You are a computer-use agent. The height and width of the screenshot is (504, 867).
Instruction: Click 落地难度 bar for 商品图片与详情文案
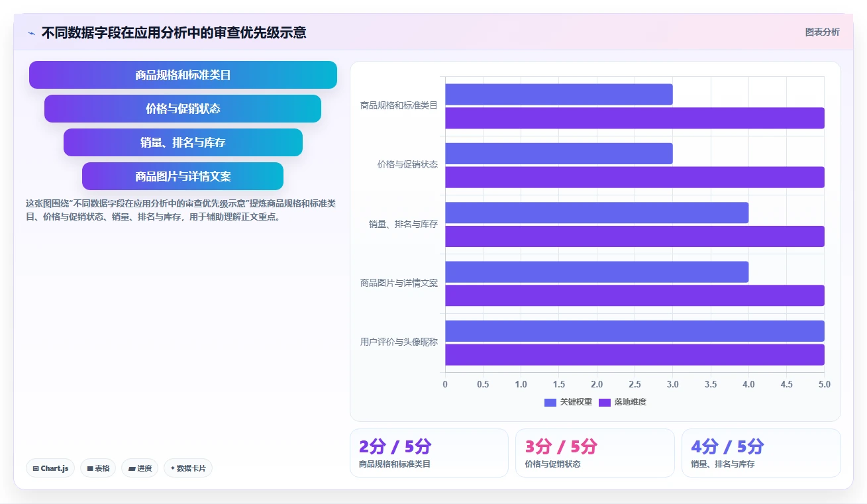635,295
